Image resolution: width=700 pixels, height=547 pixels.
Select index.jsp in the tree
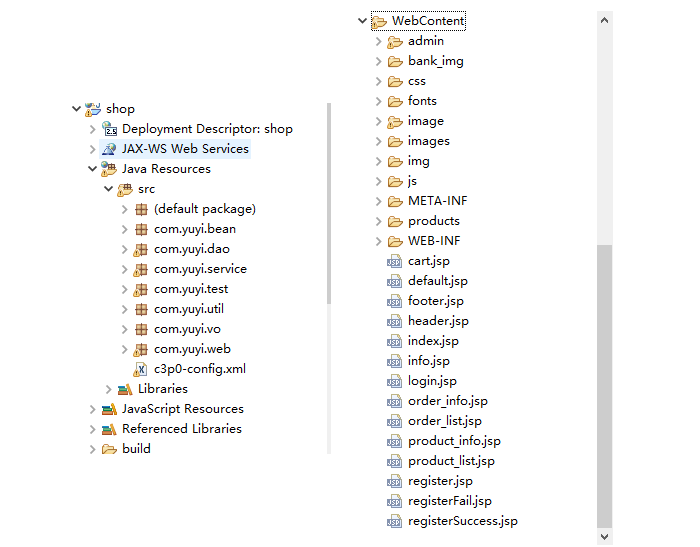click(x=433, y=341)
